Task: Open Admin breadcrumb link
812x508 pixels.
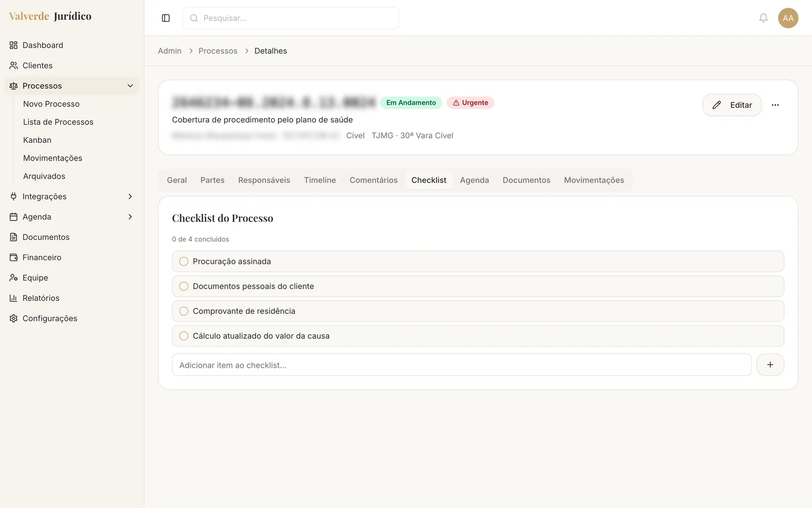Action: tap(170, 51)
